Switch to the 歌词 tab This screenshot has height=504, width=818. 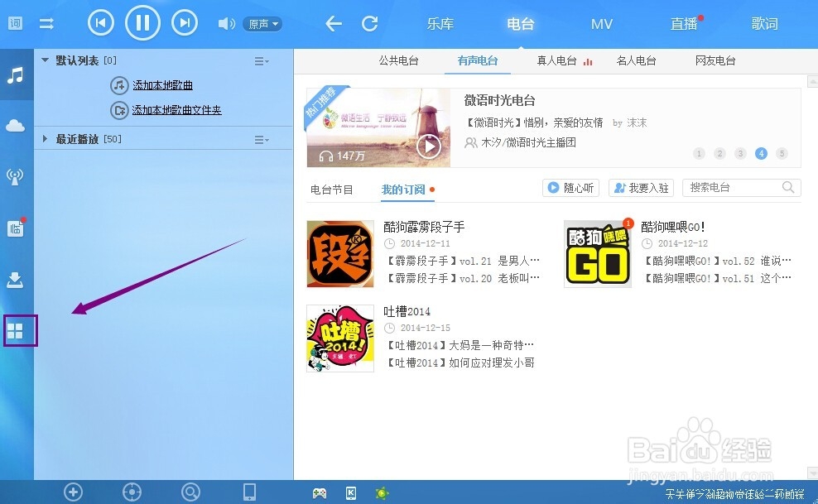click(x=764, y=24)
